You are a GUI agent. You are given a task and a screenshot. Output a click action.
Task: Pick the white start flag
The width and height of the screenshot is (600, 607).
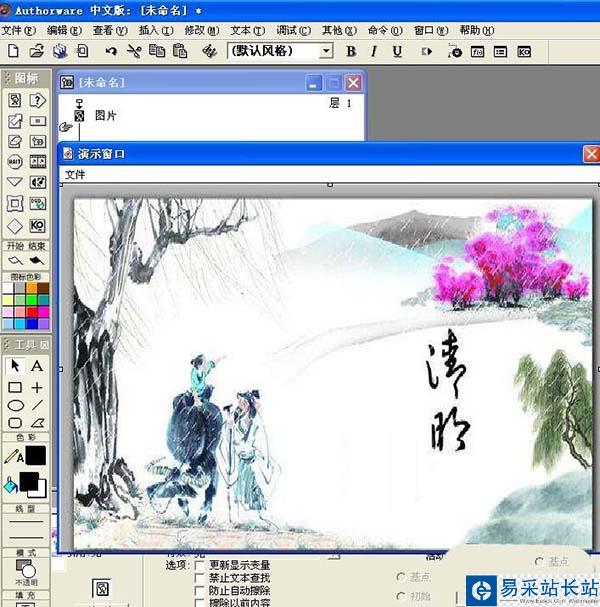(15, 261)
